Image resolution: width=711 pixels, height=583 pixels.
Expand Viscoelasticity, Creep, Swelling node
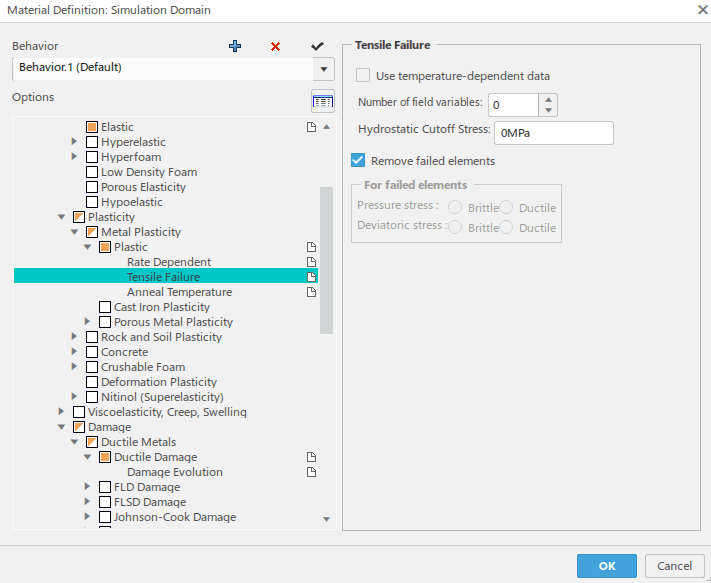[61, 411]
